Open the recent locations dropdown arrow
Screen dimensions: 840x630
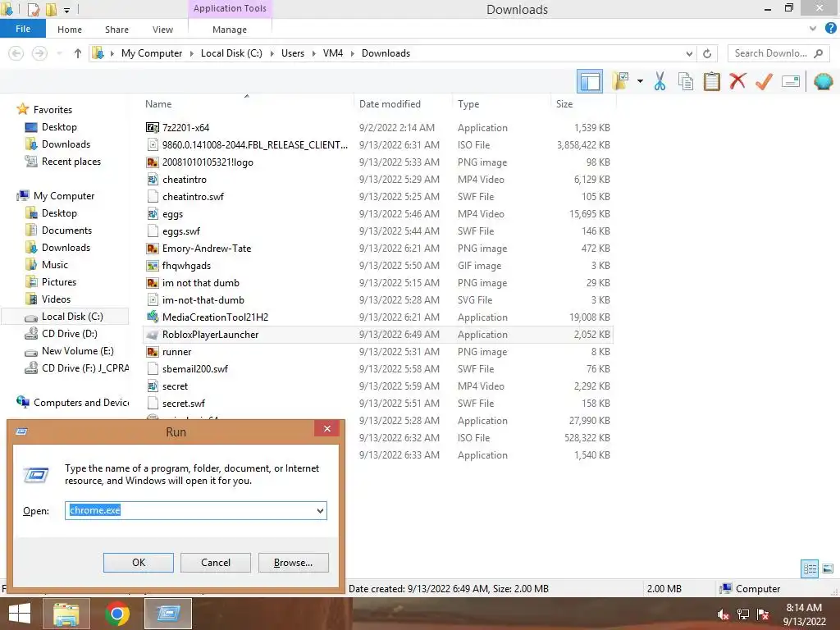(59, 53)
